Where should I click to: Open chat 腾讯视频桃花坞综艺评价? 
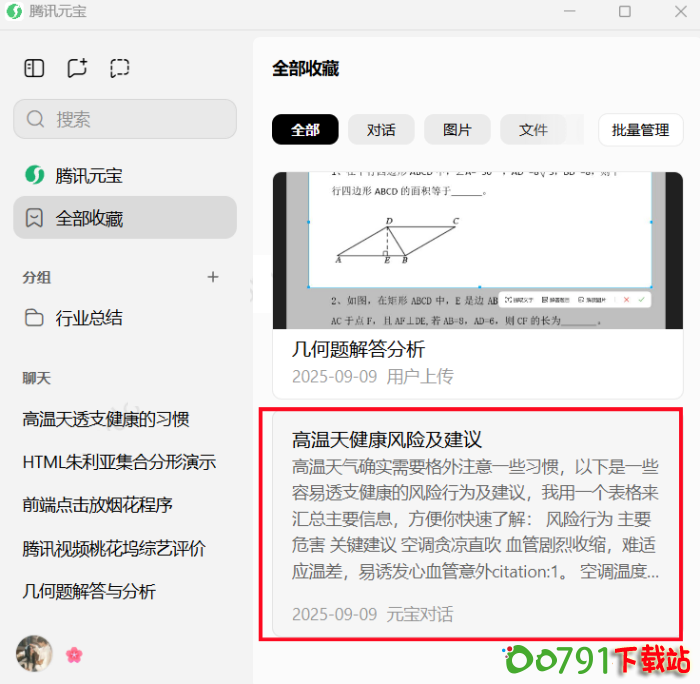(x=114, y=548)
